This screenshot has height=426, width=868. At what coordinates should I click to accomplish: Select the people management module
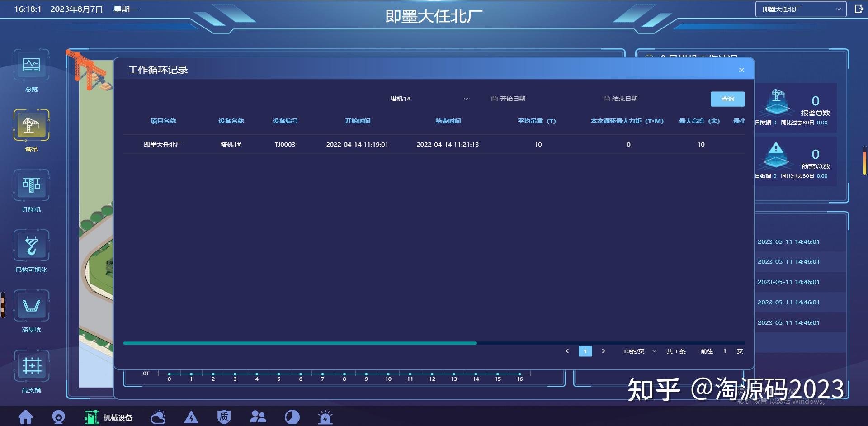click(x=258, y=417)
